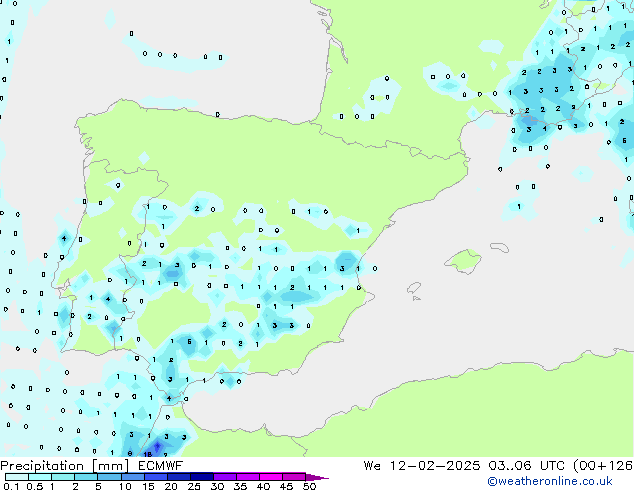
Task: Click the 'Precipitation' title text
Action: [42, 466]
